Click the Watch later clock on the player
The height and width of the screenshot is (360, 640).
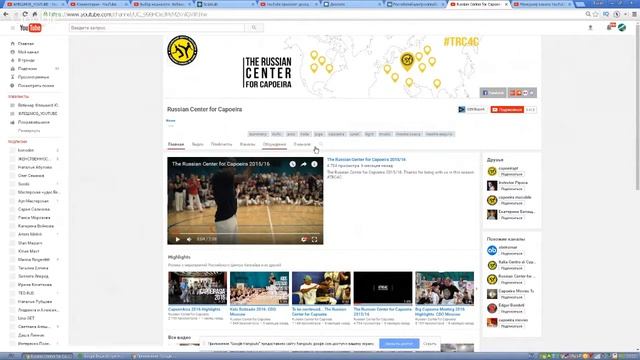click(293, 164)
